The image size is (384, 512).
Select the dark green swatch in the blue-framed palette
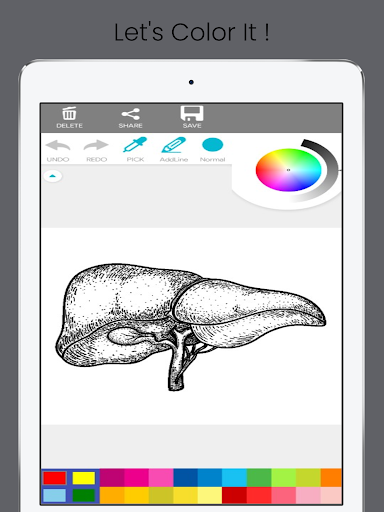(84, 495)
